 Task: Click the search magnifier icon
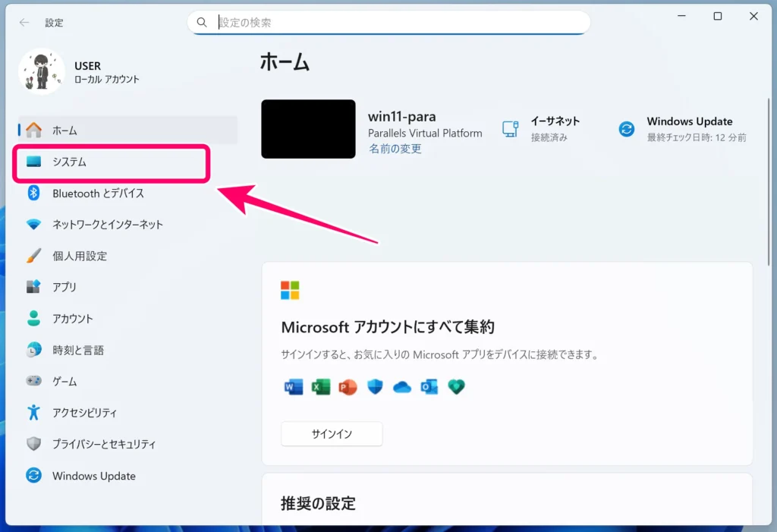pyautogui.click(x=202, y=22)
